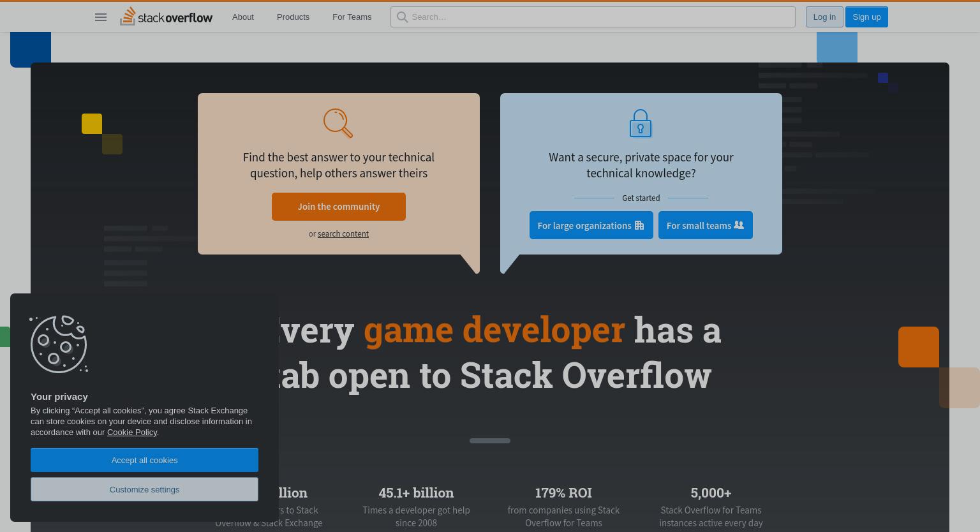The height and width of the screenshot is (532, 980).
Task: Choose For small teams button
Action: point(706,225)
